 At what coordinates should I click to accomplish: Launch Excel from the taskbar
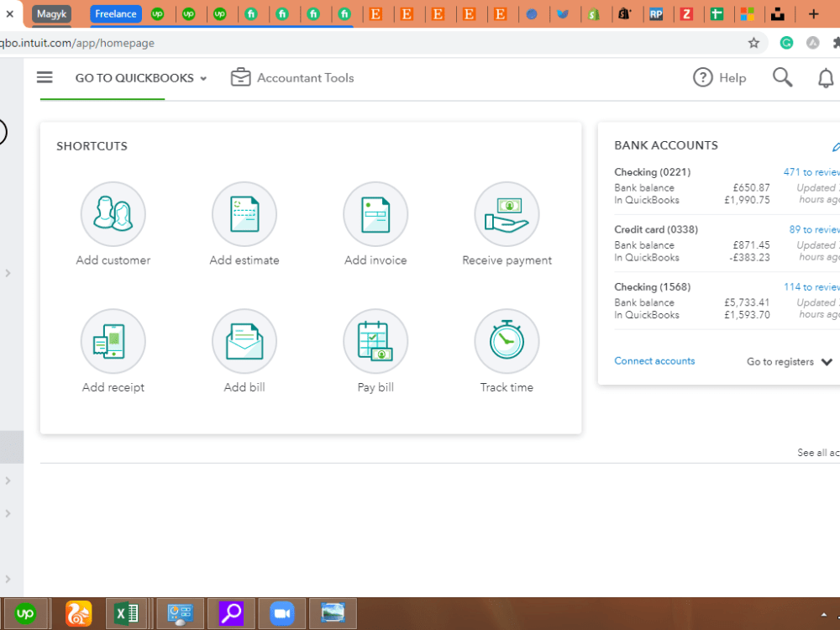pyautogui.click(x=128, y=613)
